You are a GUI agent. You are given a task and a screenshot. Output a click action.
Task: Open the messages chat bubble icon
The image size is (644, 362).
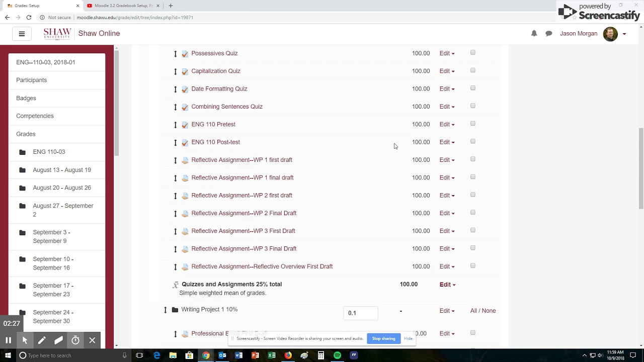549,34
